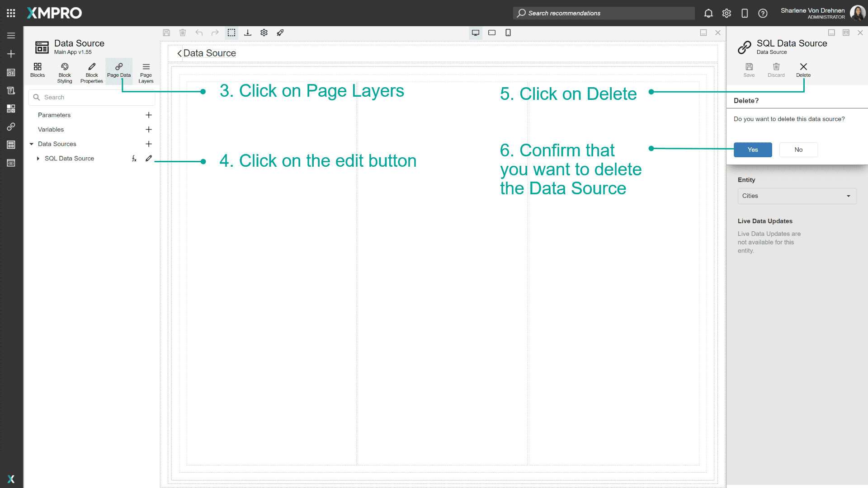Publish the app using the rocket icon
The width and height of the screenshot is (868, 488).
coord(280,33)
